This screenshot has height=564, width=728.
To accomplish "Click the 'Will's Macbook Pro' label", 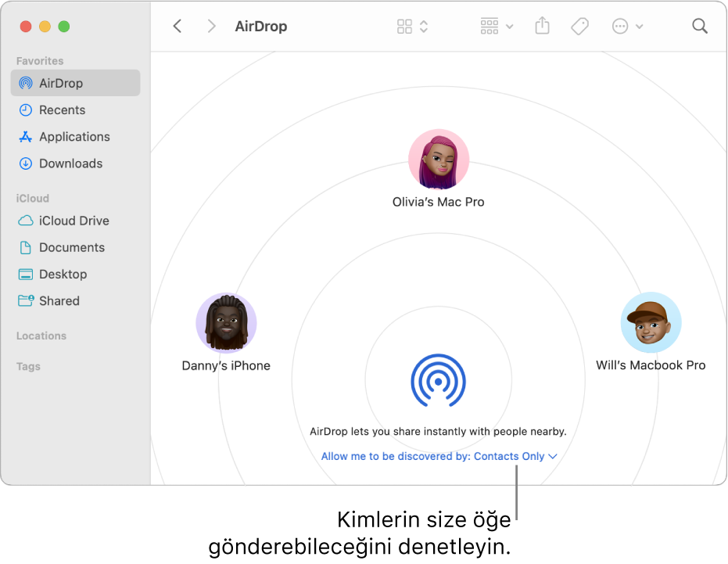I will point(651,365).
